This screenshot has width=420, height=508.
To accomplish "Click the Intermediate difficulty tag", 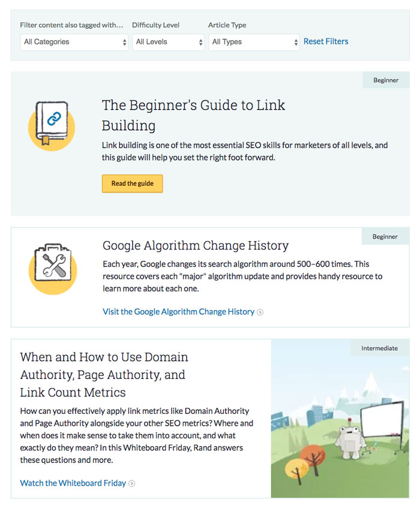I will tap(380, 348).
